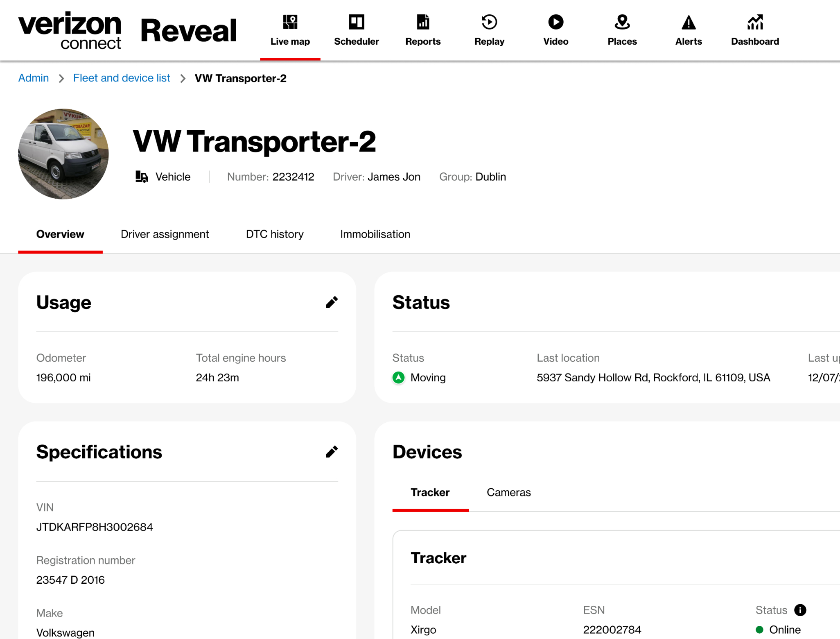Edit the Usage card via pencil icon
The width and height of the screenshot is (840, 639).
pos(332,302)
